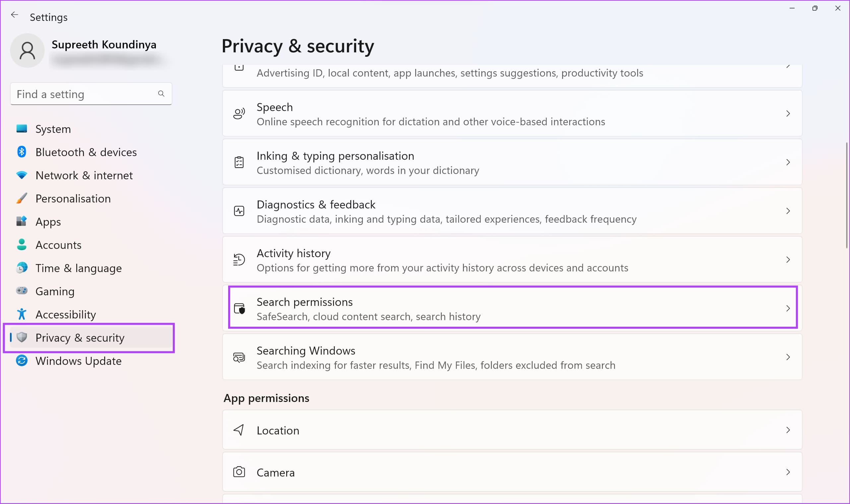Open Bluetooth & devices settings
Screen dimensions: 850x504
tap(86, 152)
